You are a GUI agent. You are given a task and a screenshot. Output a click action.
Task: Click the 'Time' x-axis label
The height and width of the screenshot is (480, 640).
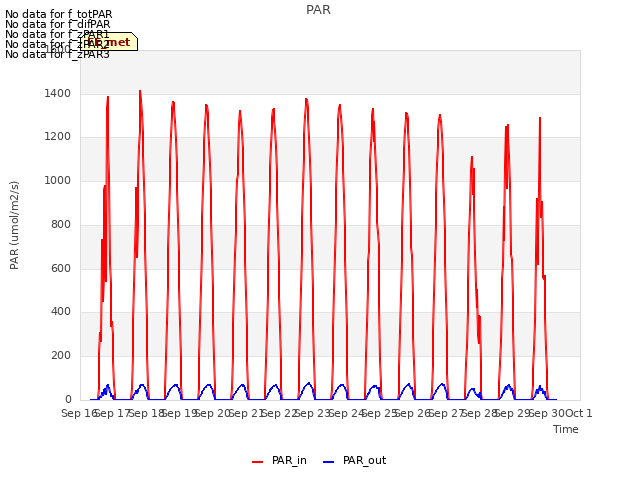tap(566, 429)
